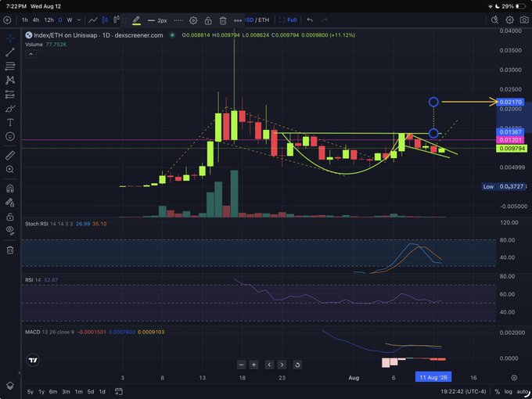Shift the chart left with arrow button
The image size is (532, 399).
tap(269, 365)
